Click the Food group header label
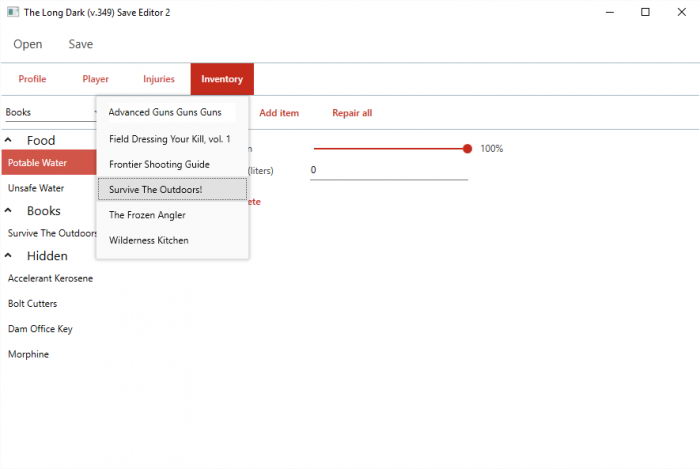The image size is (700, 469). pos(41,141)
